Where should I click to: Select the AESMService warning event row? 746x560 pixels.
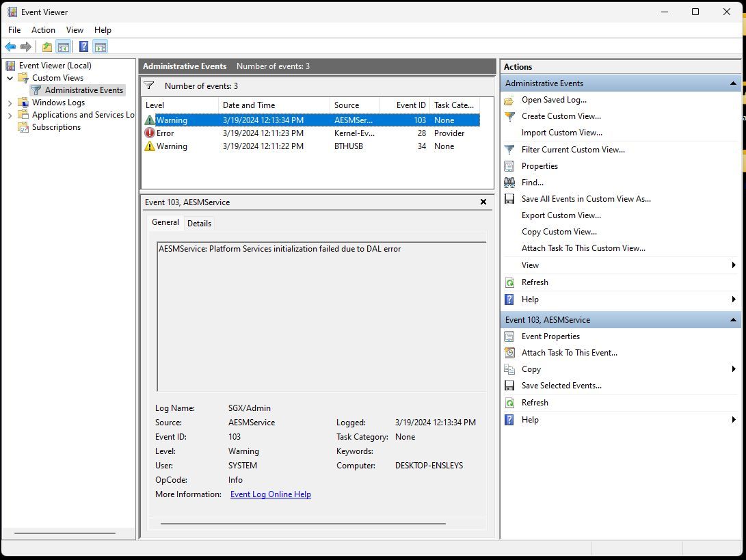(x=311, y=120)
